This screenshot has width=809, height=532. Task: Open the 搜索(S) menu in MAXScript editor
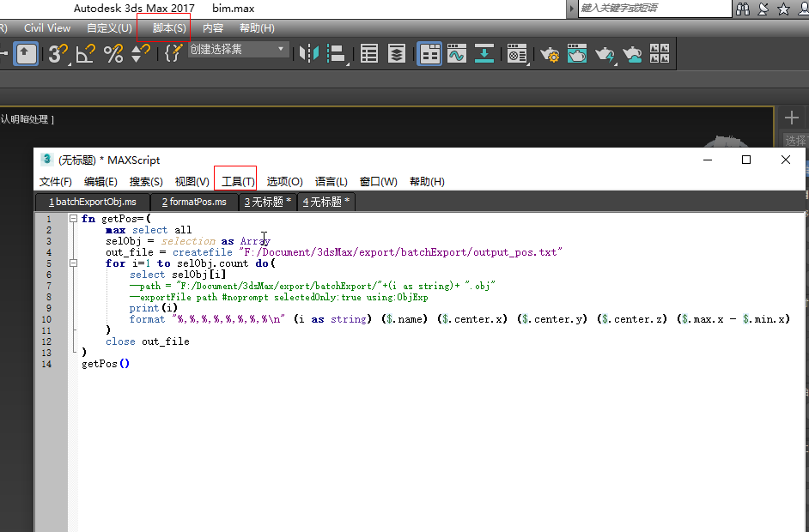pyautogui.click(x=146, y=181)
